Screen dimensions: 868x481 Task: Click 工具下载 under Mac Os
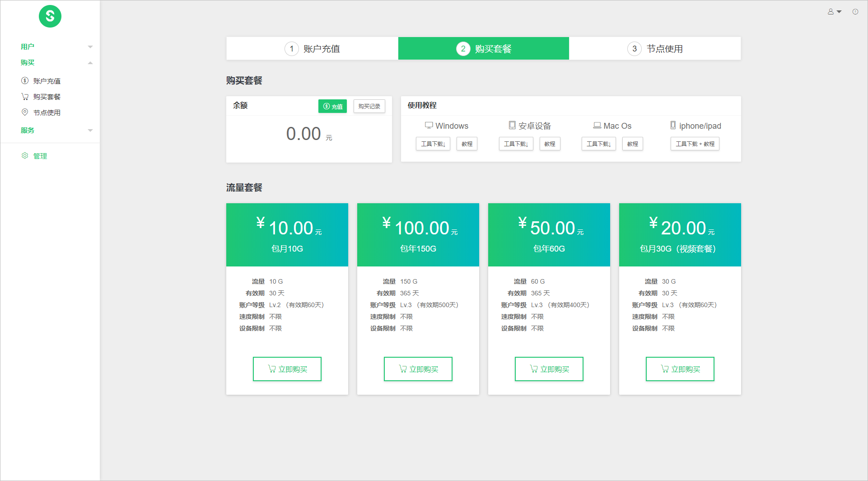[598, 144]
